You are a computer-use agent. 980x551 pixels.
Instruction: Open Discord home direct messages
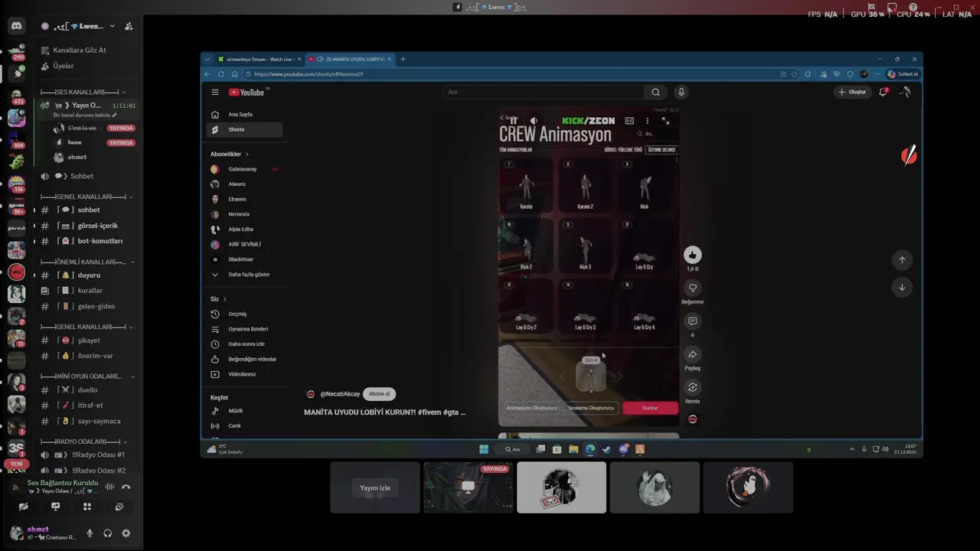point(16,26)
